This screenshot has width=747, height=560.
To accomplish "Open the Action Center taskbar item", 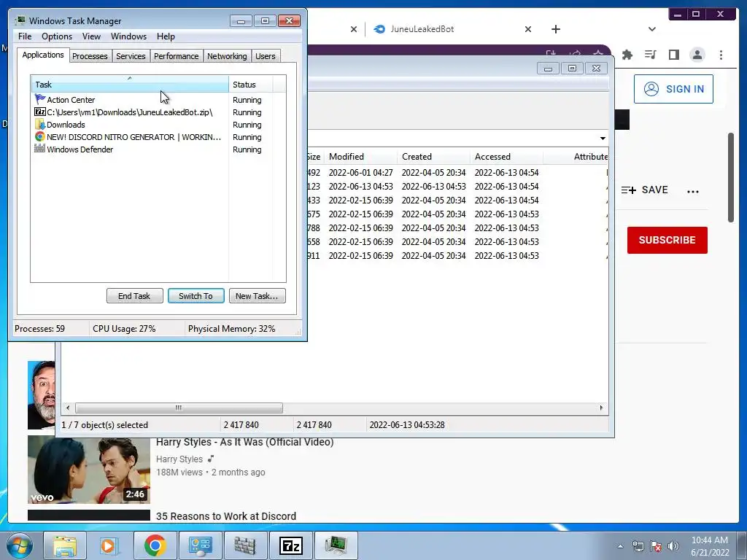I will click(200, 545).
